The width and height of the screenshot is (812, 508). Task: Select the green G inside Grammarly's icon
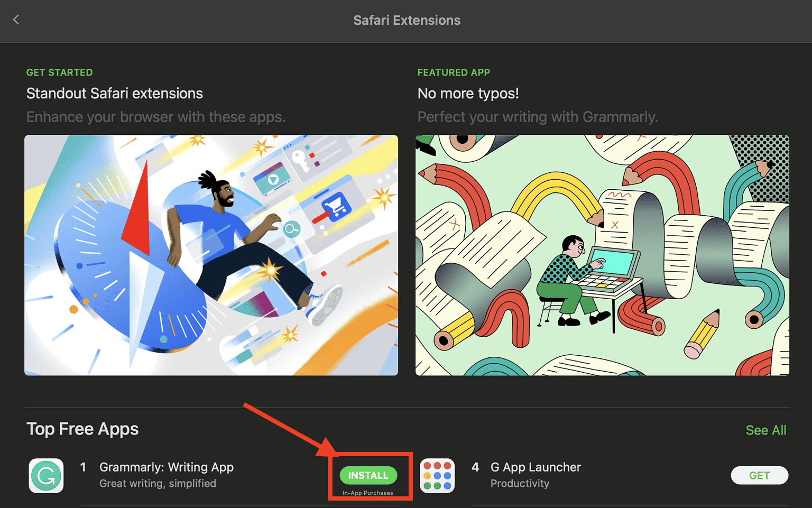pyautogui.click(x=46, y=475)
